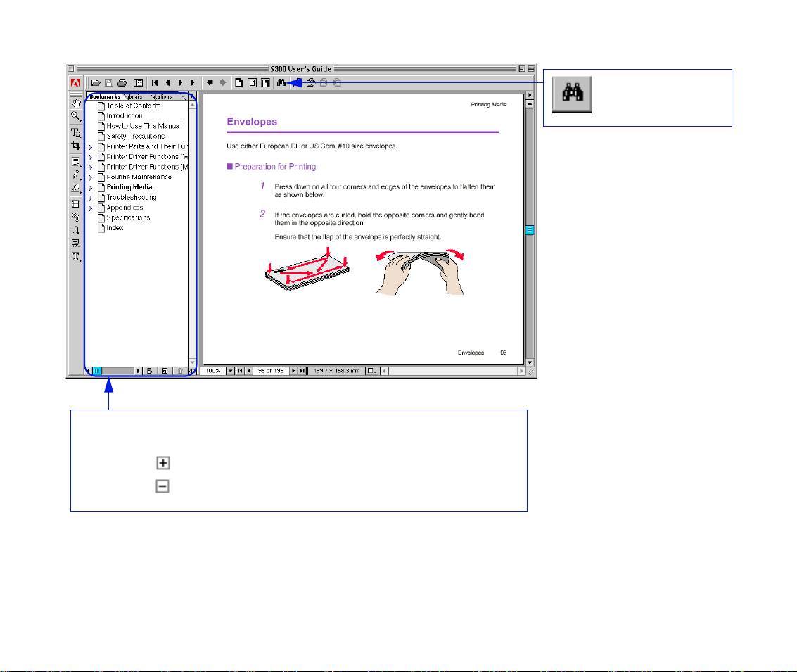Click the Print icon in the toolbar

point(122,83)
